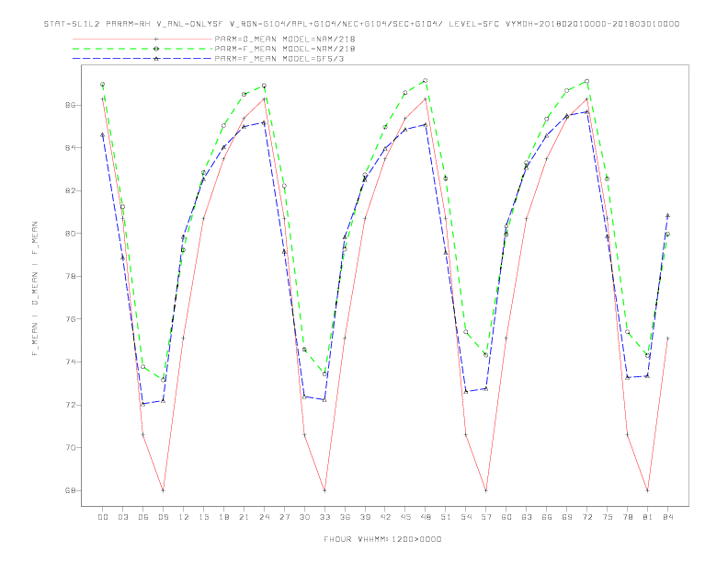The height and width of the screenshot is (563, 728).
Task: Click x-axis tick label 69
Action: [567, 517]
